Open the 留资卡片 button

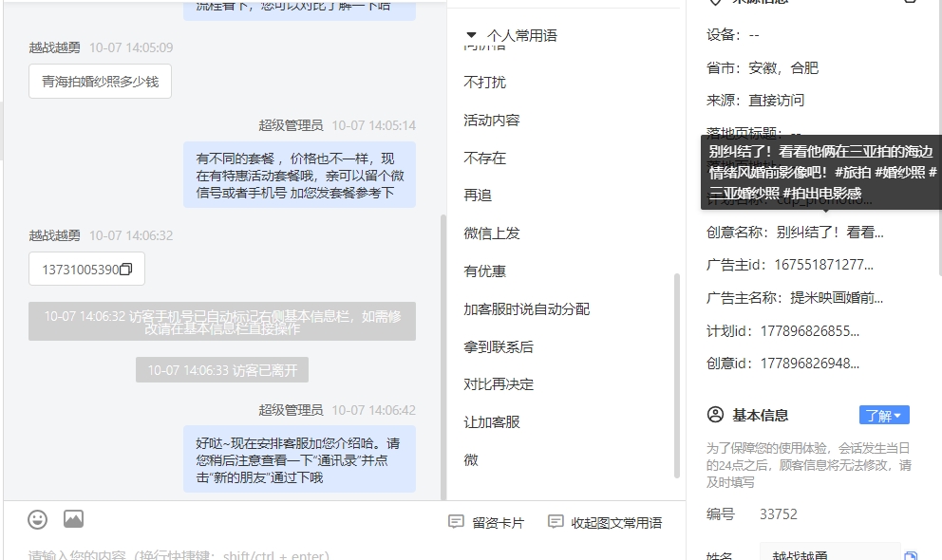[486, 522]
